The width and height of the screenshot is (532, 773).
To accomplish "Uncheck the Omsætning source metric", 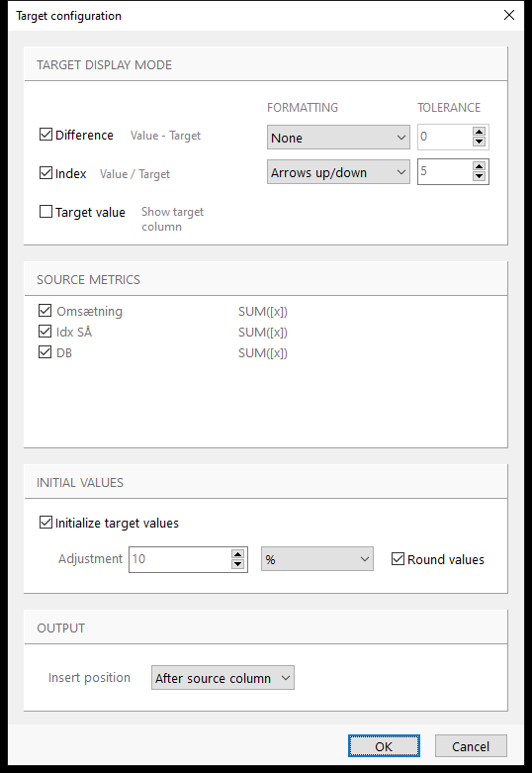I will pos(44,311).
